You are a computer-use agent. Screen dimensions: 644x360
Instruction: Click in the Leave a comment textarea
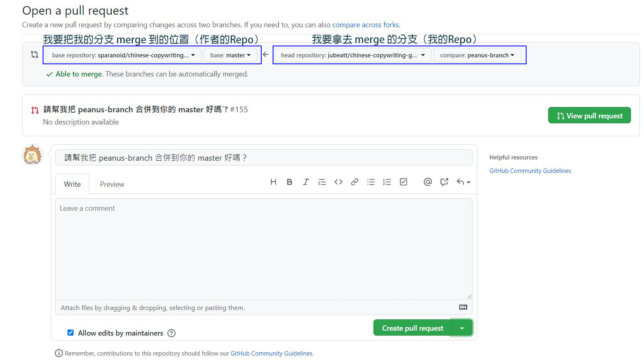click(x=264, y=249)
